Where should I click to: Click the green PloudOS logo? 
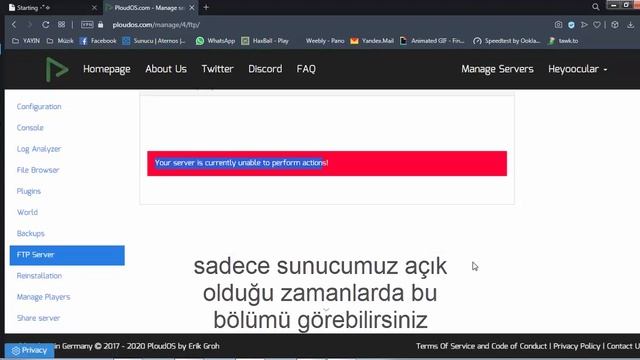point(56,69)
